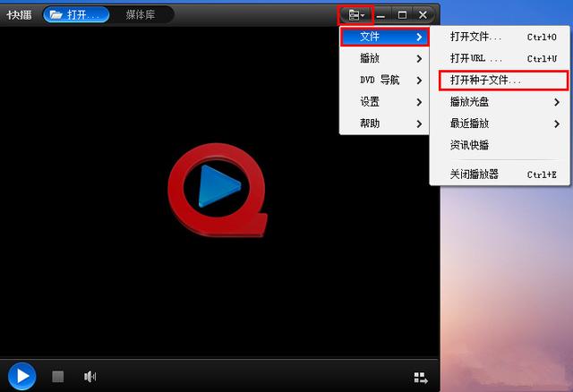This screenshot has width=573, height=392.
Task: Open the 帮助 submenu
Action: tap(384, 124)
